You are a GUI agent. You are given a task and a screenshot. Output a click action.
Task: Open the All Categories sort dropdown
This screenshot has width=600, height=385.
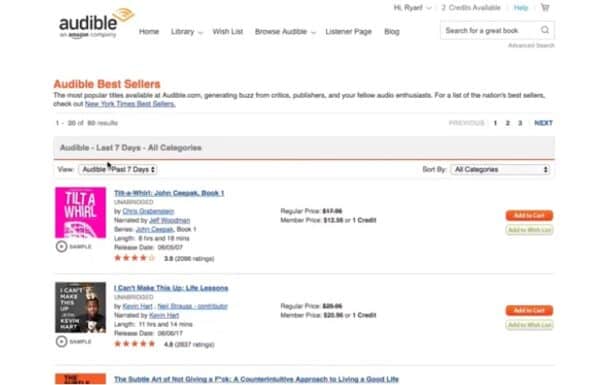[x=500, y=169]
